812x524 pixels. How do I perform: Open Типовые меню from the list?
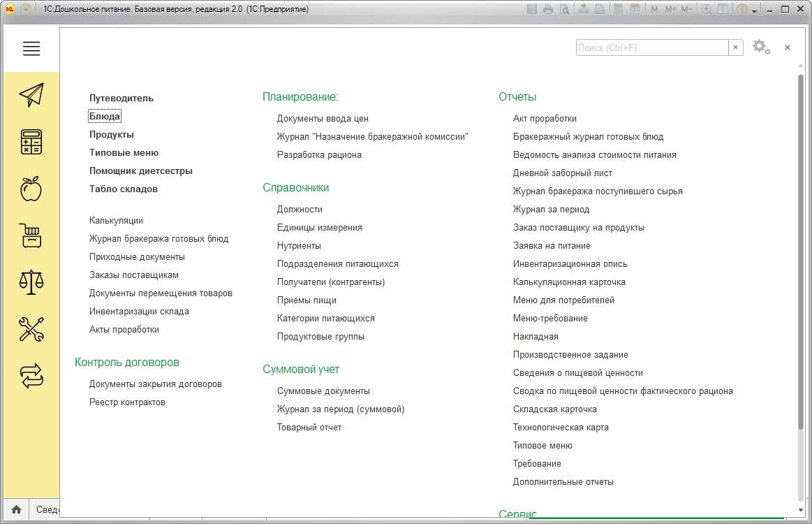click(x=124, y=152)
